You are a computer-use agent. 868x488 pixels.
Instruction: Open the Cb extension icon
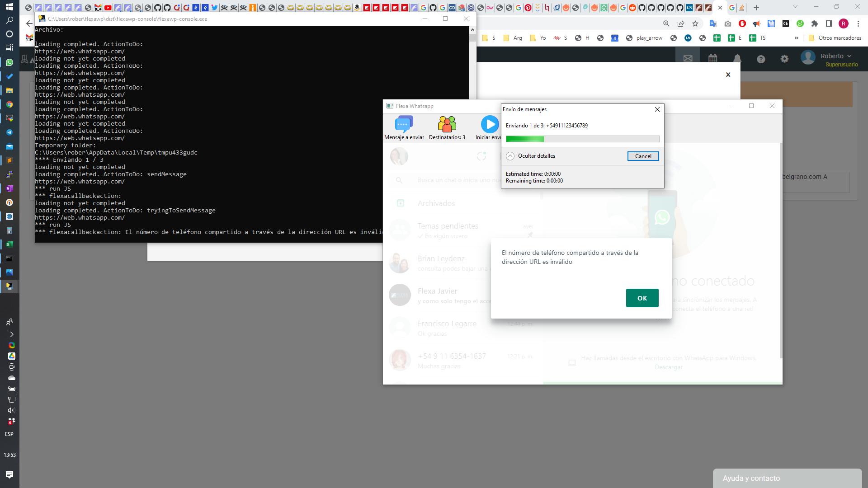786,23
